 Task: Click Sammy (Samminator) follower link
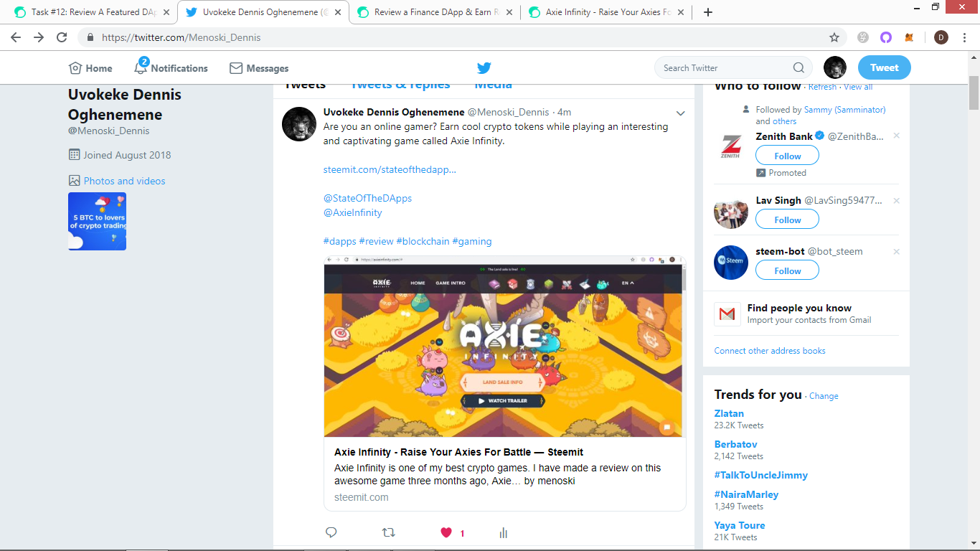point(844,110)
